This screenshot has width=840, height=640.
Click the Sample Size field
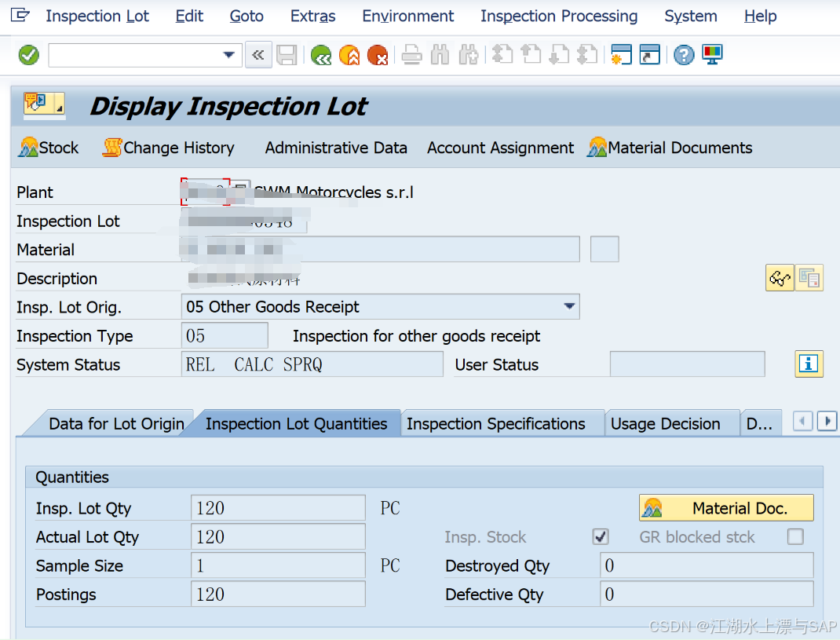tap(278, 565)
